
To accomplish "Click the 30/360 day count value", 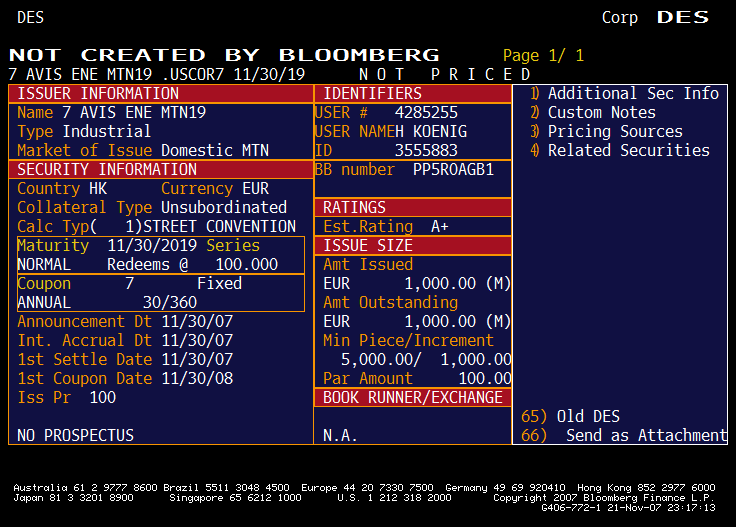I will point(170,303).
